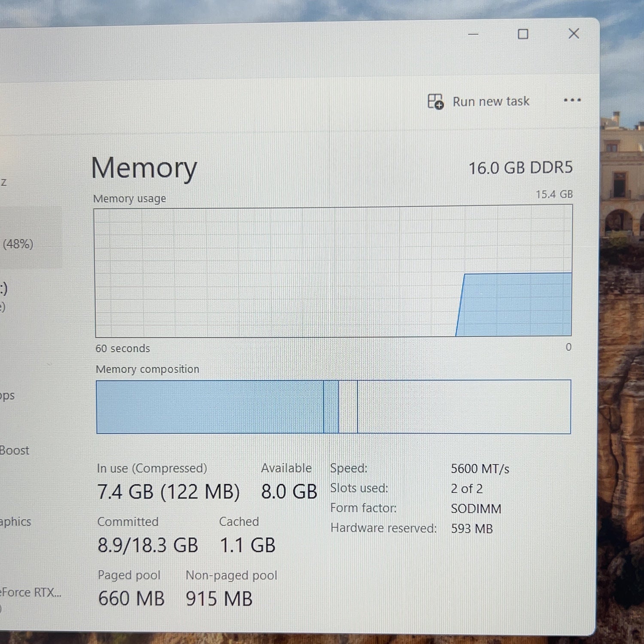Viewport: 644px width, 644px height.
Task: Close the Task Manager window
Action: [574, 33]
